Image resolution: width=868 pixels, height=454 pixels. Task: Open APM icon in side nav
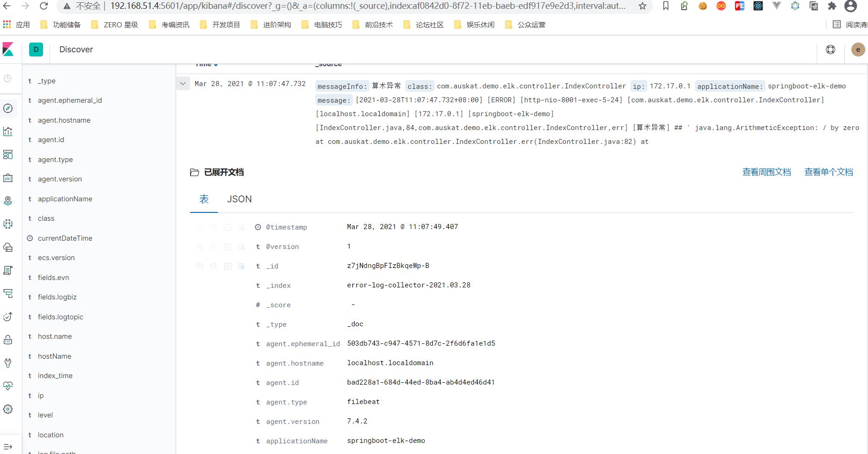tap(8, 293)
